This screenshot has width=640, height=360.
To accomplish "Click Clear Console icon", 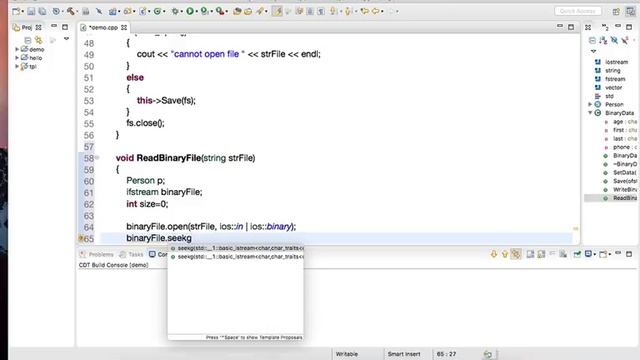I will coord(563,254).
